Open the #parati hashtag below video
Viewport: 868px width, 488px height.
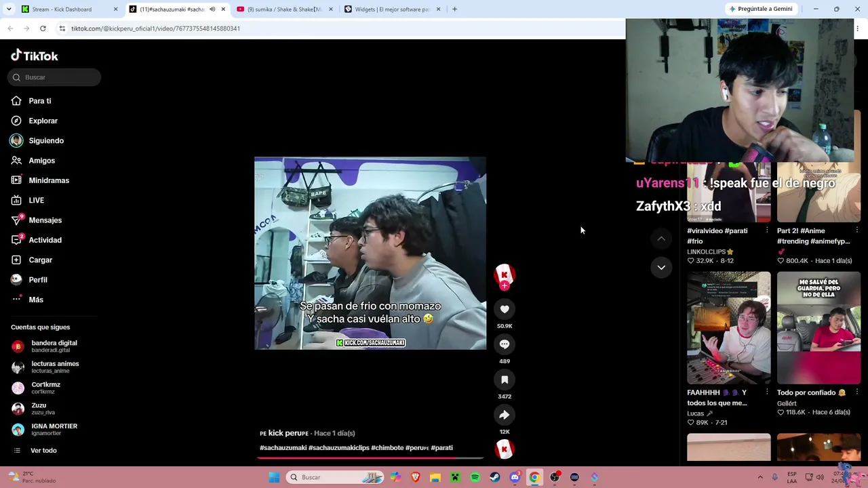coord(442,448)
